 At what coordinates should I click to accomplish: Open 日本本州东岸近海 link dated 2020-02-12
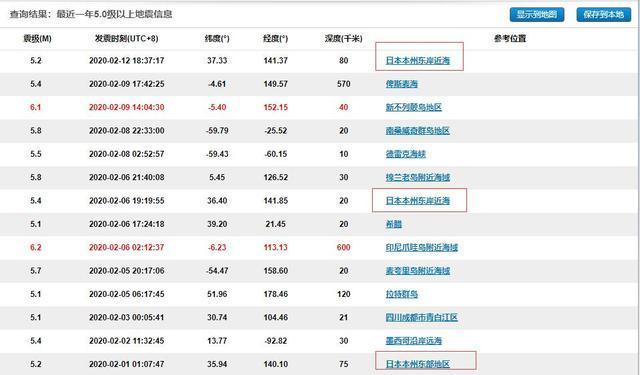[x=418, y=61]
